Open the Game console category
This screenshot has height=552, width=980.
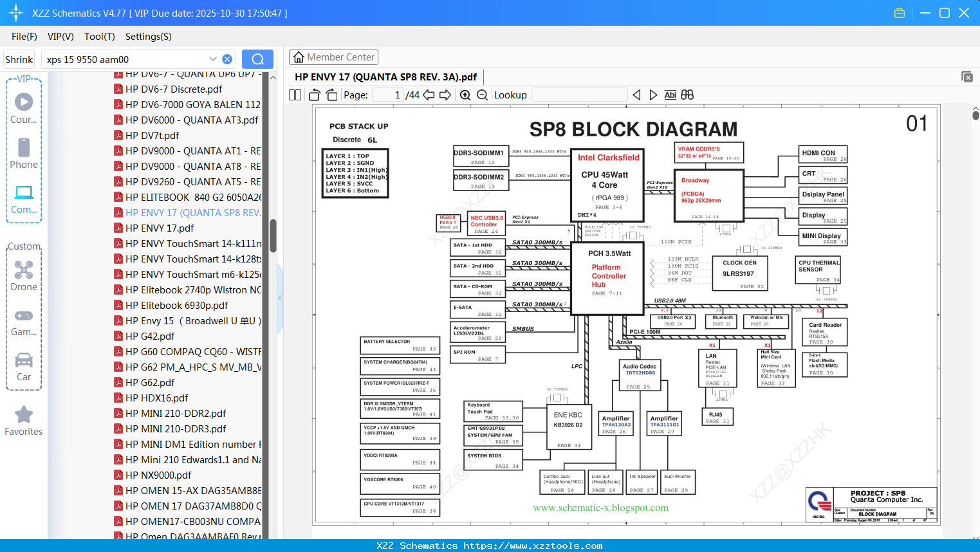point(24,322)
